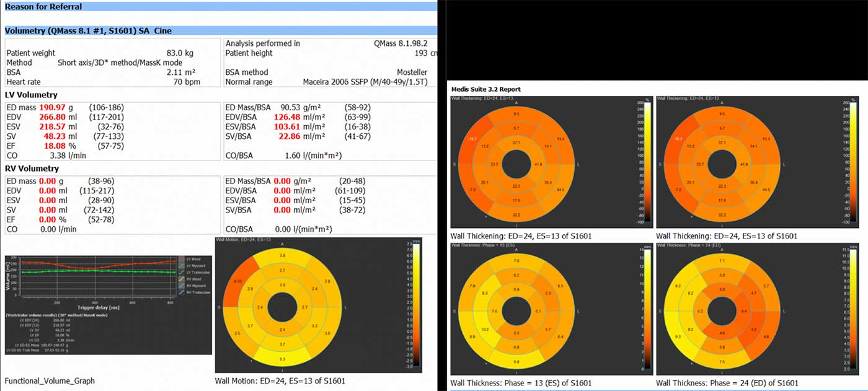The width and height of the screenshot is (868, 391).
Task: Click the LV Myocard legend icon
Action: [x=181, y=265]
